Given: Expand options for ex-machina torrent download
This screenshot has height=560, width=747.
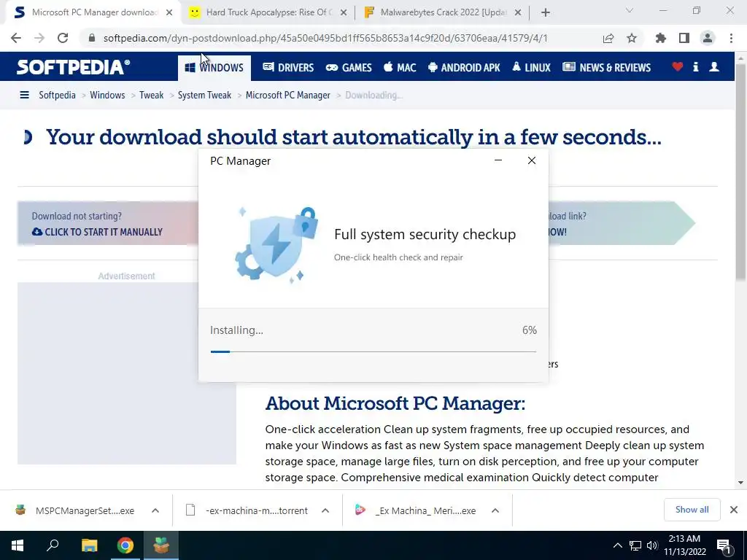Looking at the screenshot, I should 325,511.
